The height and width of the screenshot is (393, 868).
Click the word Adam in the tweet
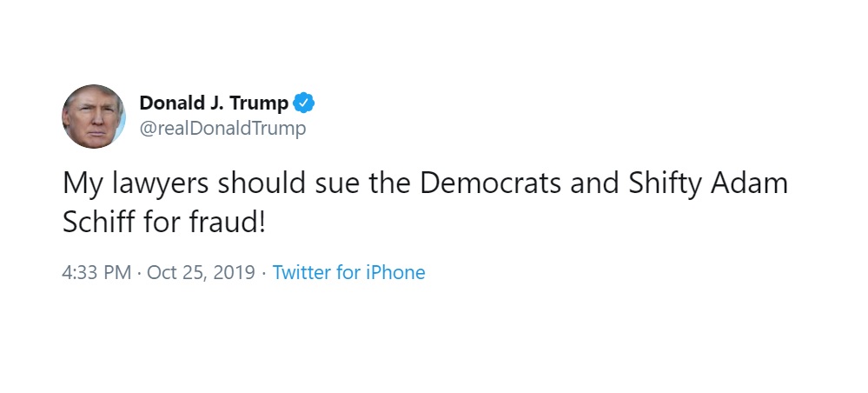point(749,184)
